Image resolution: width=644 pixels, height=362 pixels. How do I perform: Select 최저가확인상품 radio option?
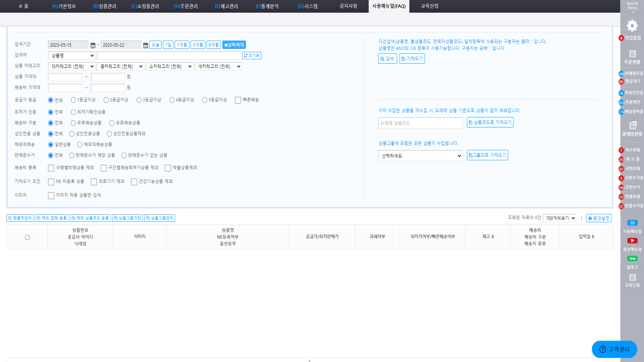[73, 112]
